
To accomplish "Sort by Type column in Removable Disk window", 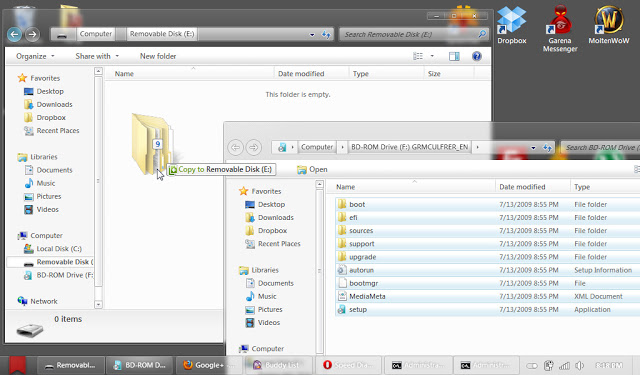I will [361, 74].
